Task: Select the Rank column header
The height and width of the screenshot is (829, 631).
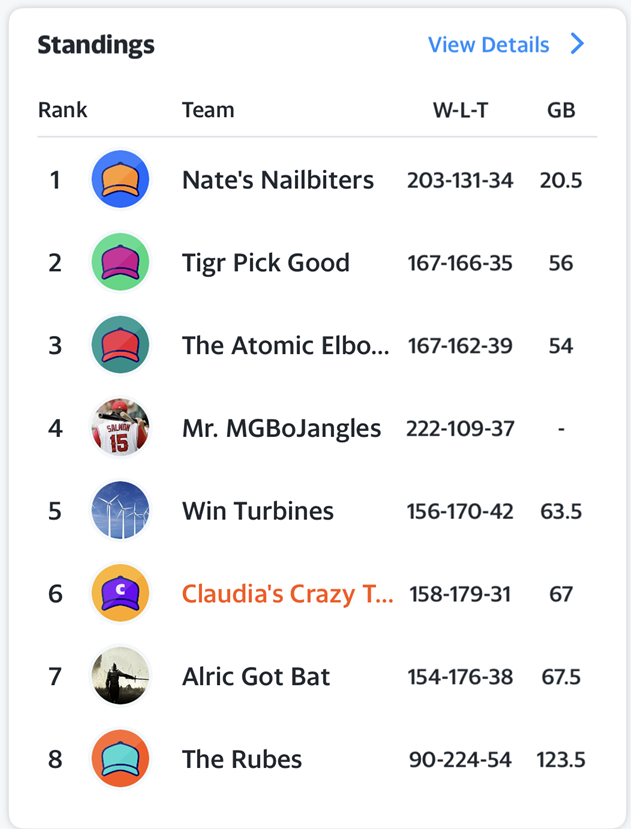Action: pos(62,110)
